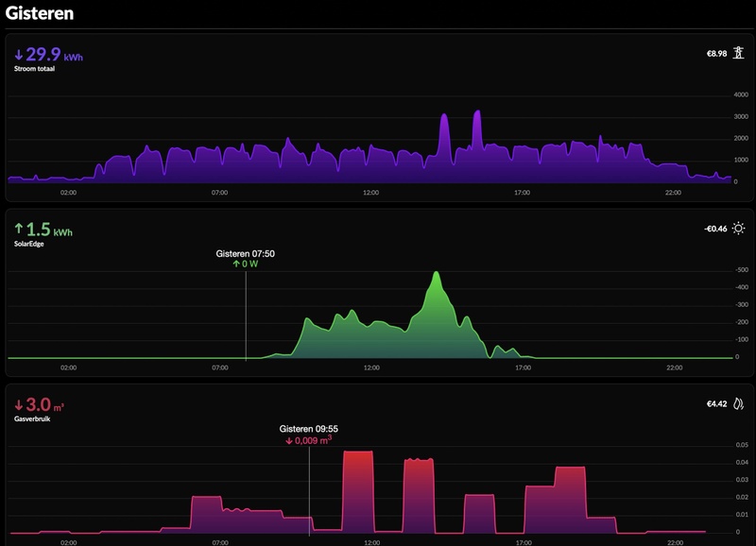
Task: Click the electricity pylon icon on Stroom totaal card
Action: 738,53
